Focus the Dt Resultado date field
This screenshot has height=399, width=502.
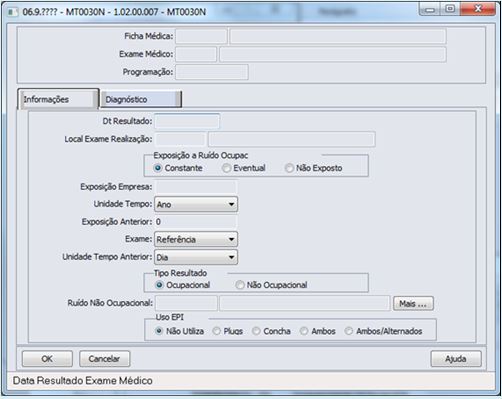coord(187,121)
